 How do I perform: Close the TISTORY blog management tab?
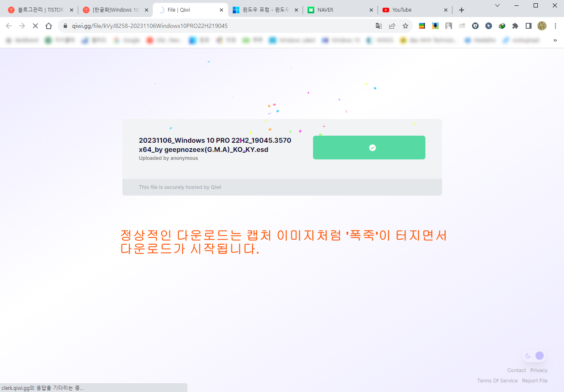click(72, 10)
